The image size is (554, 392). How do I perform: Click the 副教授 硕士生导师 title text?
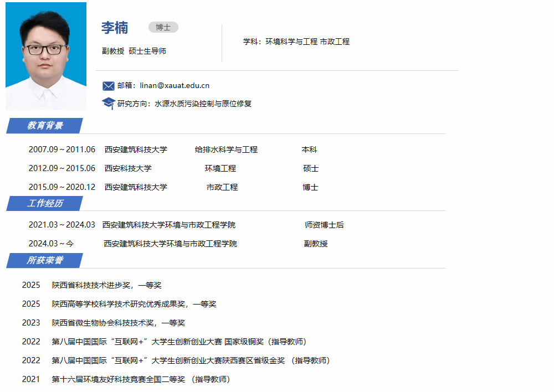pyautogui.click(x=134, y=51)
